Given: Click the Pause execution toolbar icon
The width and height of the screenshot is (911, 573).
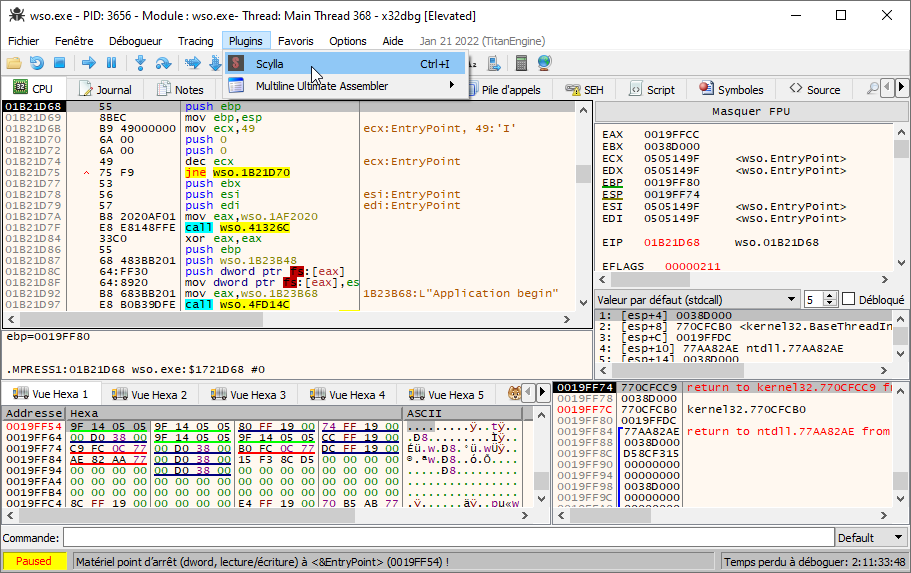Looking at the screenshot, I should 111,63.
